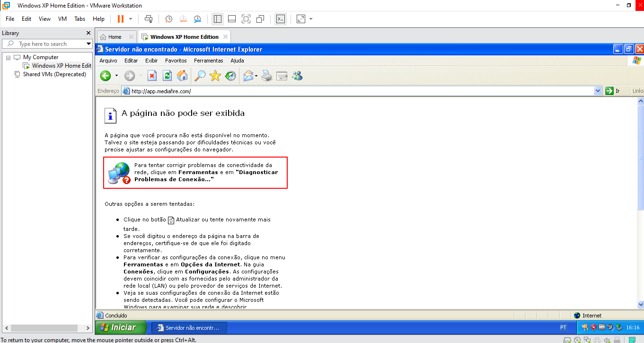Screen dimensions: 644x343
Task: Send Ctrl+Alt+Del to the VM via toolbar icon
Action: [x=149, y=19]
